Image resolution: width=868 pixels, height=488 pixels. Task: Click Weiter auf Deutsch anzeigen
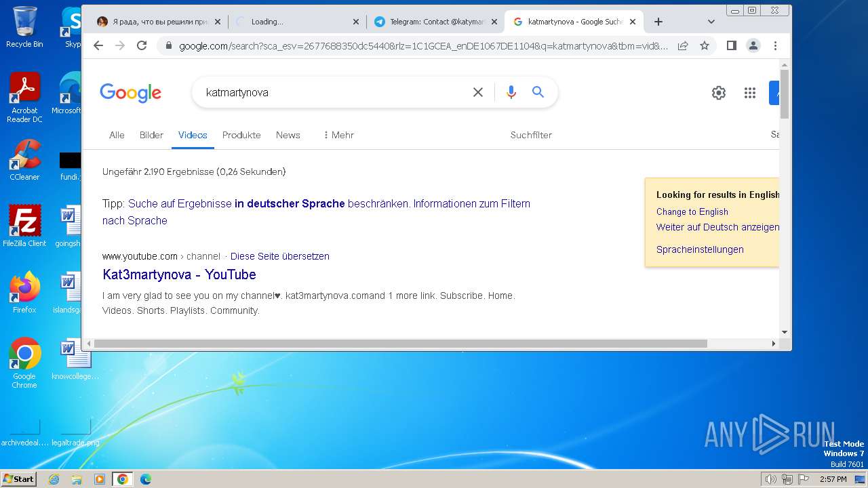point(717,227)
